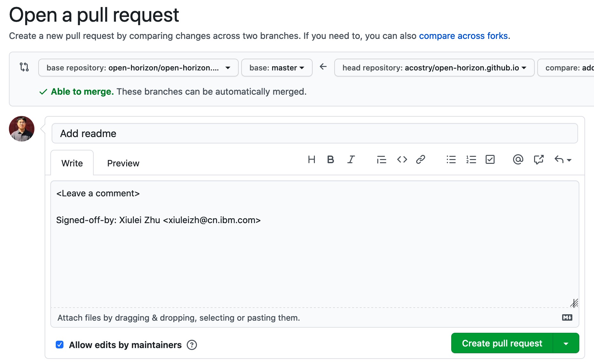Insert heading with the H icon
Viewport: 594px width, 364px height.
pos(312,159)
